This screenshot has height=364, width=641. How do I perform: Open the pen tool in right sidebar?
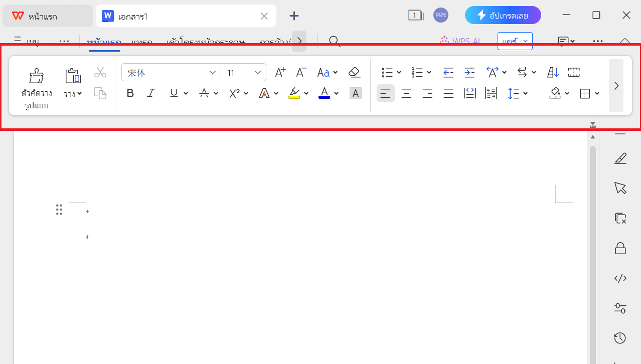(620, 158)
